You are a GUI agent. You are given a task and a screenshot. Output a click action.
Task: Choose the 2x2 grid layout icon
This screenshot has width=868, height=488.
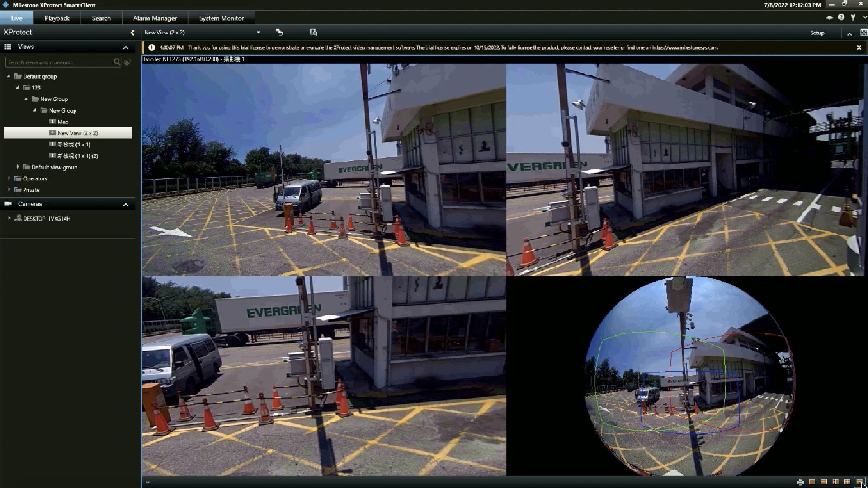(x=847, y=482)
